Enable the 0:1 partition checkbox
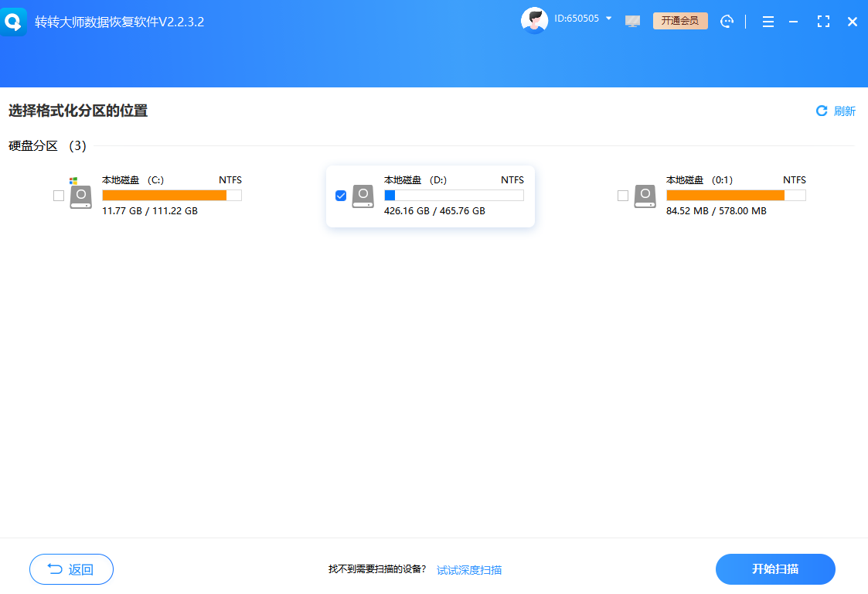The image size is (868, 594). click(622, 196)
